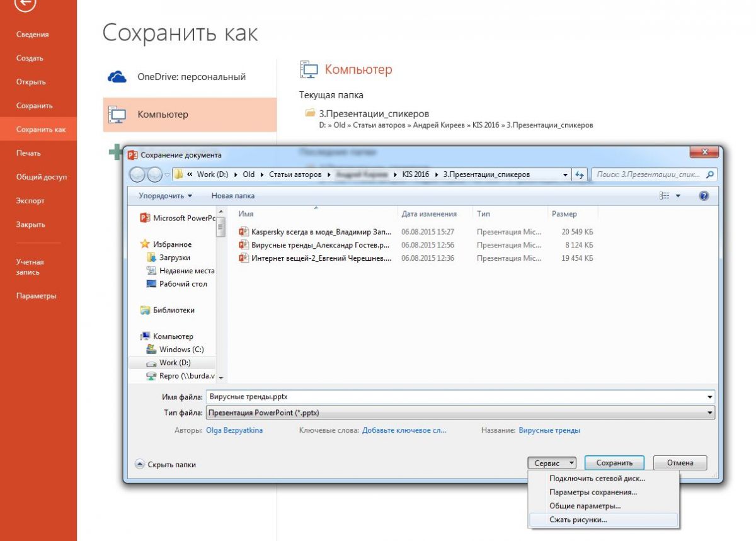
Task: Click the Компьютер monitor icon in locations list
Action: pos(117,115)
